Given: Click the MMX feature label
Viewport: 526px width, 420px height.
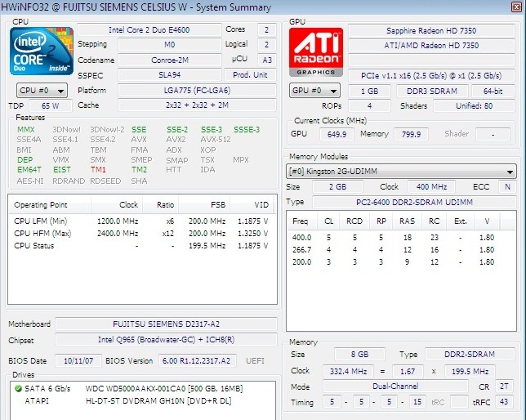Looking at the screenshot, I should pyautogui.click(x=26, y=130).
